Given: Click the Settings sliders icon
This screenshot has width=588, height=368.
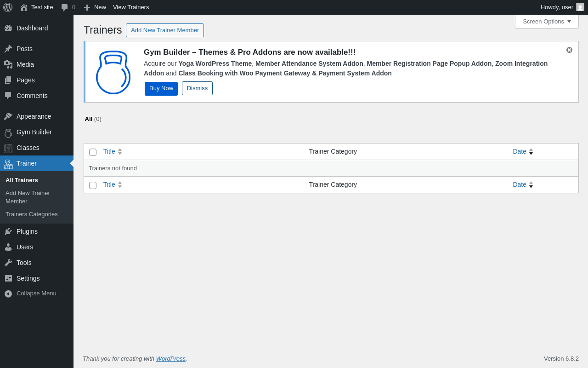Looking at the screenshot, I should click(8, 278).
